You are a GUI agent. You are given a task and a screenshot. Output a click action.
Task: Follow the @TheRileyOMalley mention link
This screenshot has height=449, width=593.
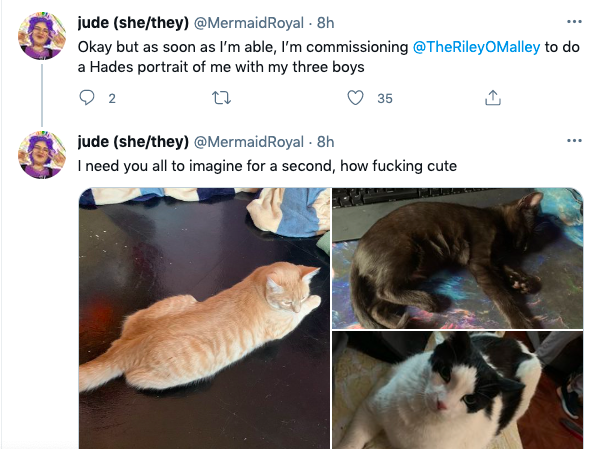[476, 47]
